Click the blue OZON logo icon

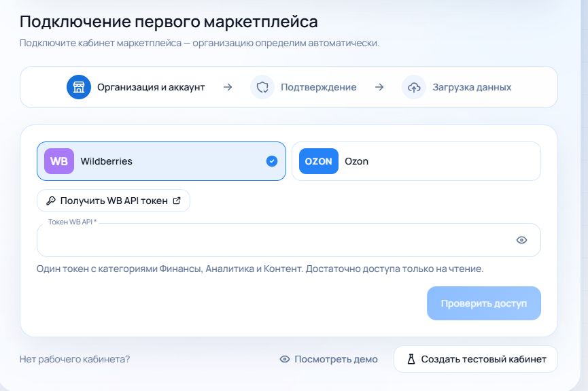click(318, 161)
